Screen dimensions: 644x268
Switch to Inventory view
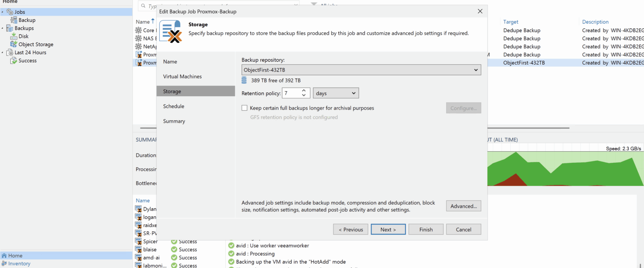coord(19,264)
